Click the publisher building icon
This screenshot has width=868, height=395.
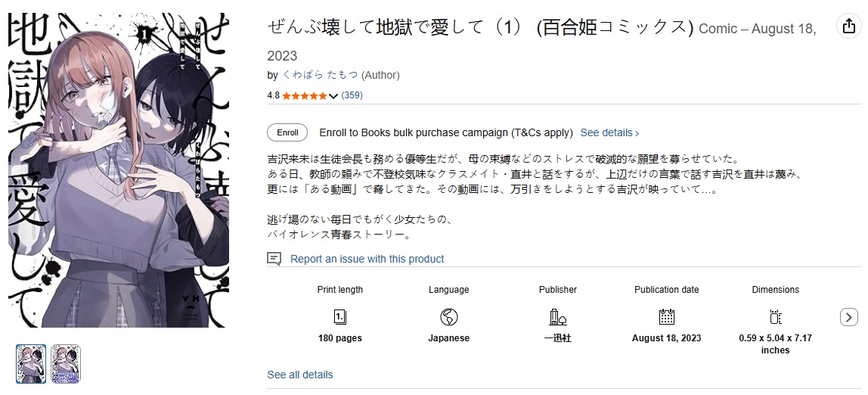pyautogui.click(x=558, y=316)
